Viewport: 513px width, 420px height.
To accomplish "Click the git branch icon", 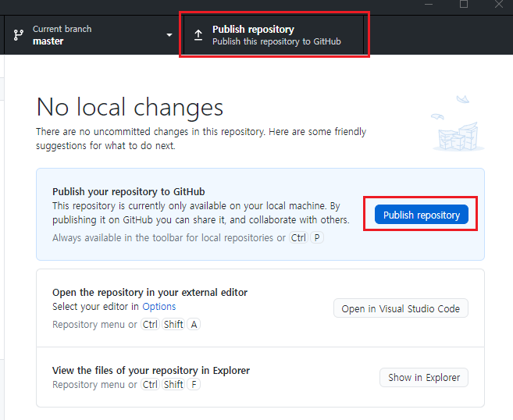I will click(18, 35).
